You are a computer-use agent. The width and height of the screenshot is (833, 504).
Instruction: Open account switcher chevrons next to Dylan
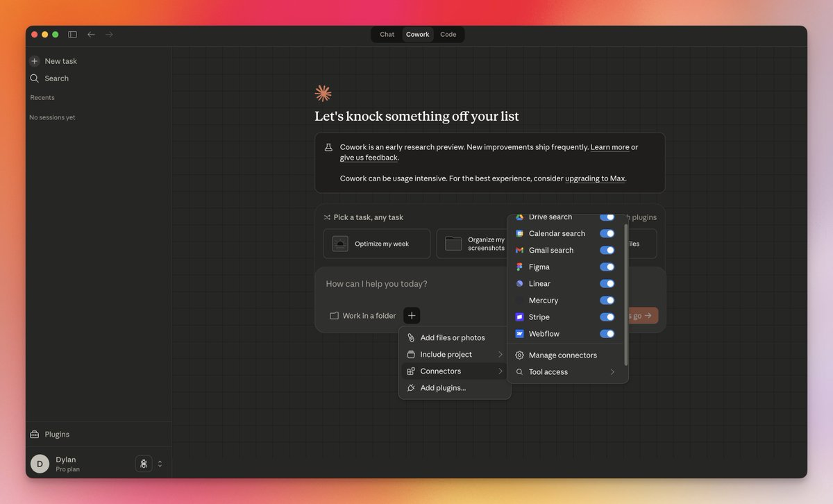[160, 464]
